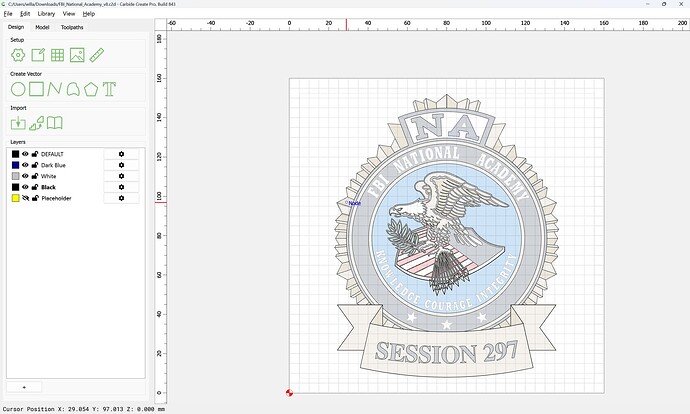
Task: Hide the White layer
Action: pyautogui.click(x=25, y=176)
